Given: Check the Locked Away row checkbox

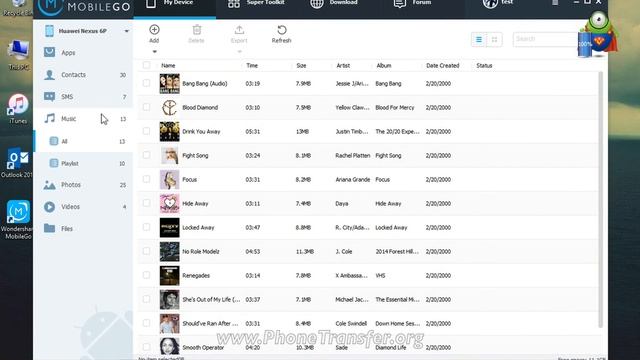Looking at the screenshot, I should [x=147, y=227].
